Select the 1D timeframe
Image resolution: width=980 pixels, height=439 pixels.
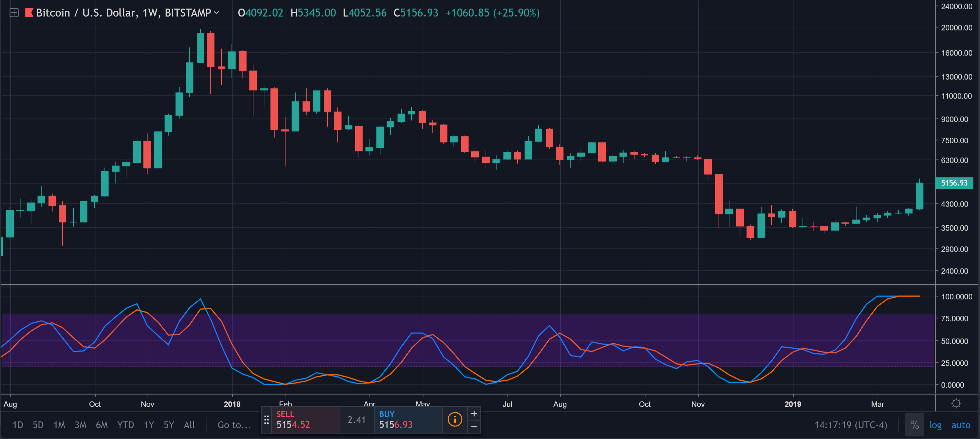pyautogui.click(x=17, y=425)
